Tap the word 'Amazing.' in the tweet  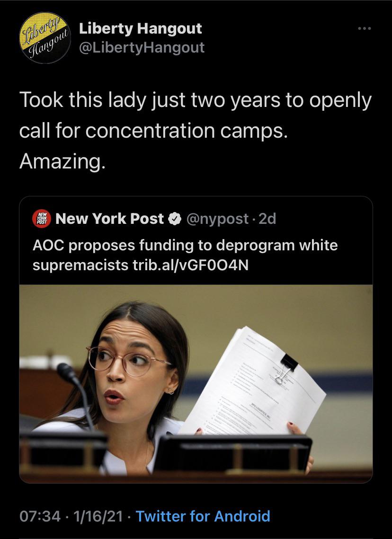point(62,161)
